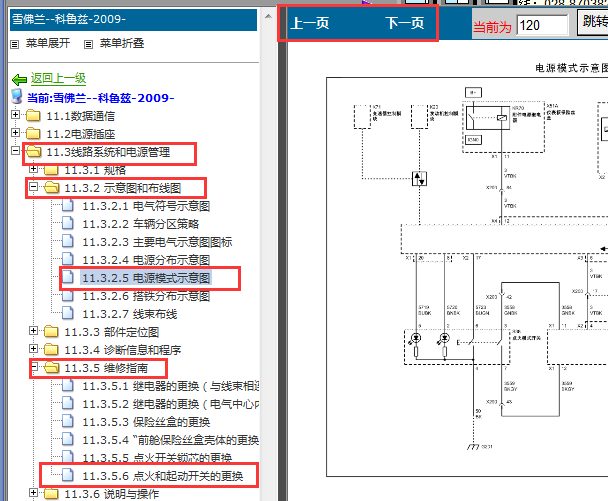Click the menu collapse icon (菜单折叠)
This screenshot has width=608, height=501.
pos(88,44)
